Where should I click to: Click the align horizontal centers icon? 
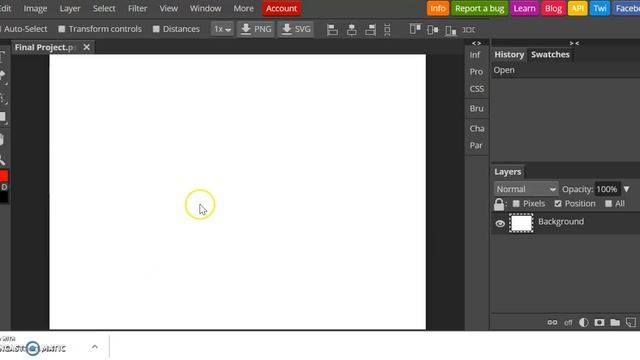351,30
